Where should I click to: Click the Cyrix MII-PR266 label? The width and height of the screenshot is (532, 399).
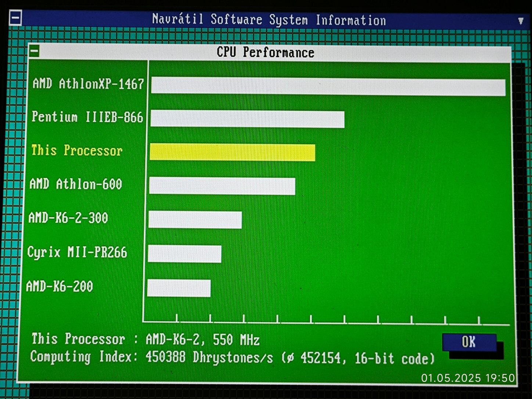click(77, 252)
